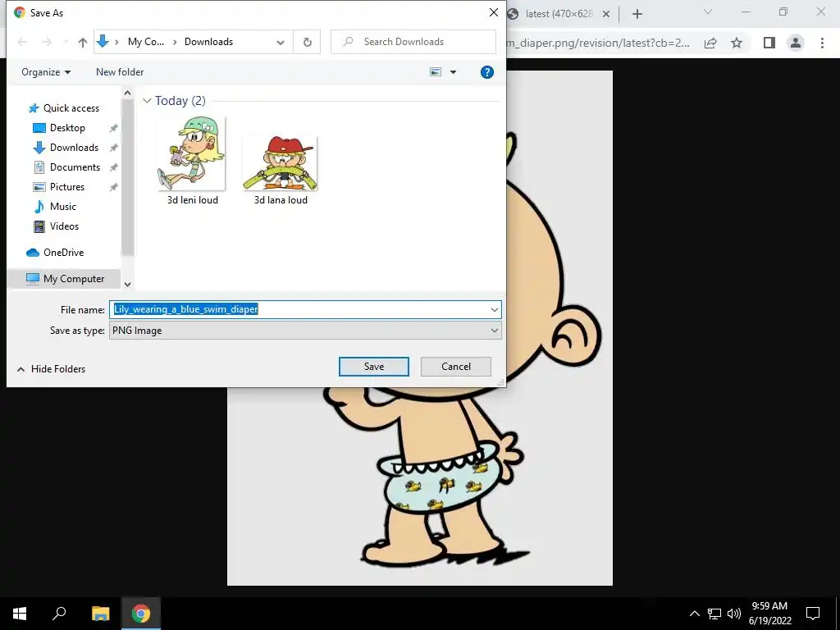
Task: Open the volume tray icon
Action: click(x=734, y=614)
